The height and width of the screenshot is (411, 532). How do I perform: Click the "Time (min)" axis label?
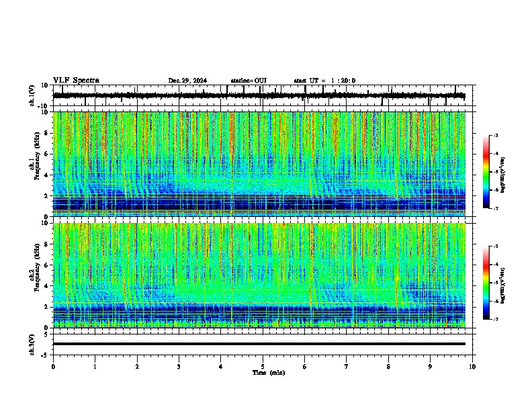click(269, 373)
